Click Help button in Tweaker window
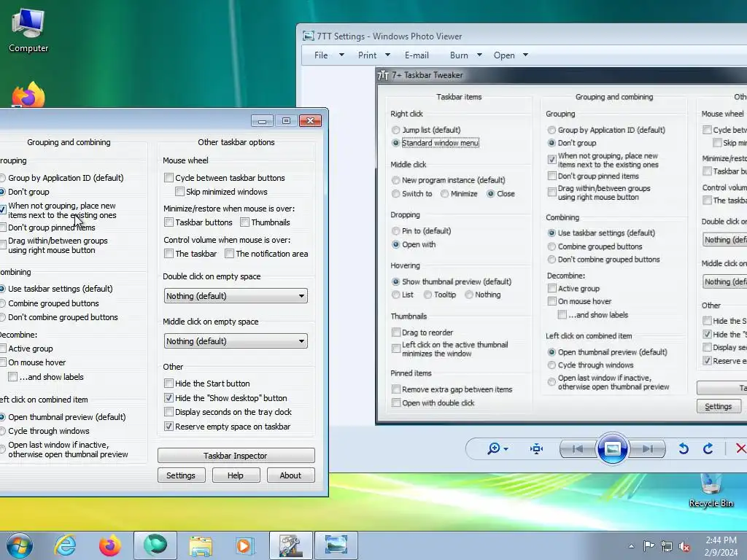 pos(236,475)
